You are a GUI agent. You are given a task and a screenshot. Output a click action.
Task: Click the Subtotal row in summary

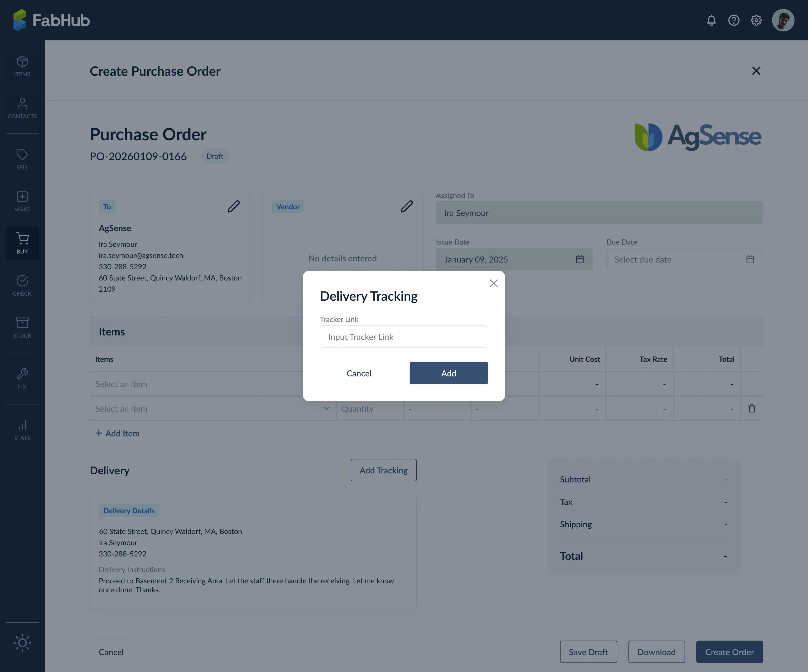point(643,479)
